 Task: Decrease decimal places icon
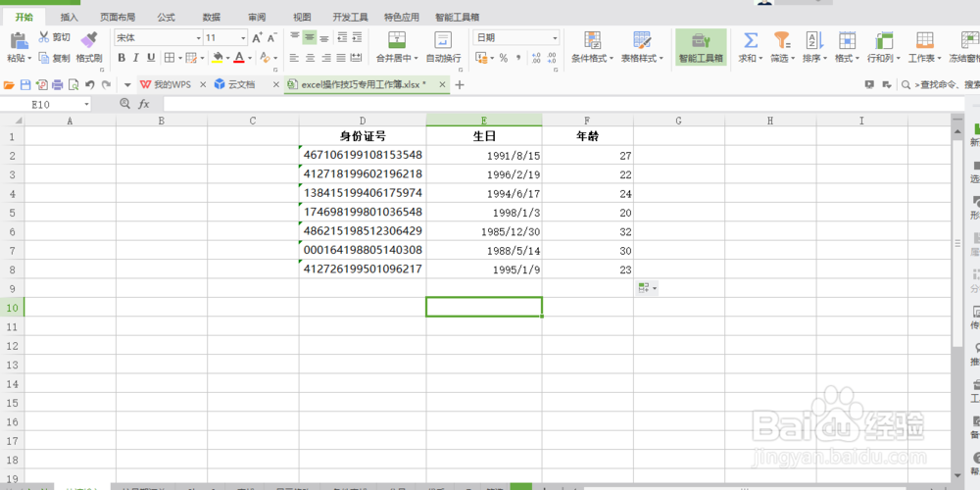(551, 58)
